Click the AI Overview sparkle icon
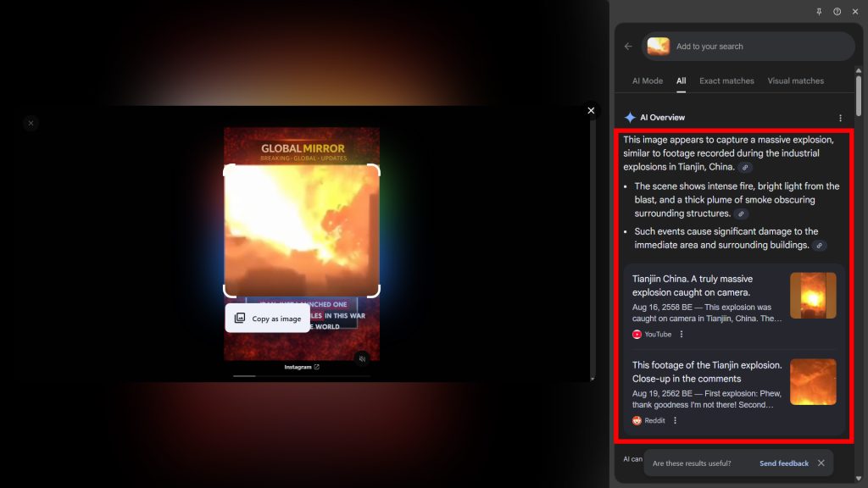The width and height of the screenshot is (868, 488). pyautogui.click(x=630, y=117)
